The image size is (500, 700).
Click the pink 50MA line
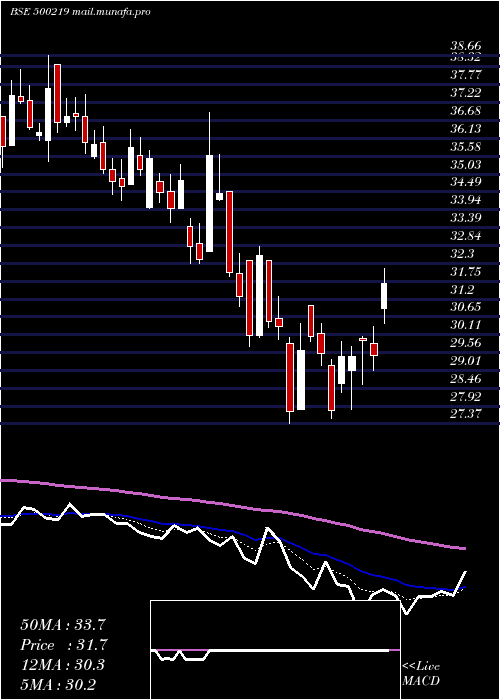coord(232,504)
